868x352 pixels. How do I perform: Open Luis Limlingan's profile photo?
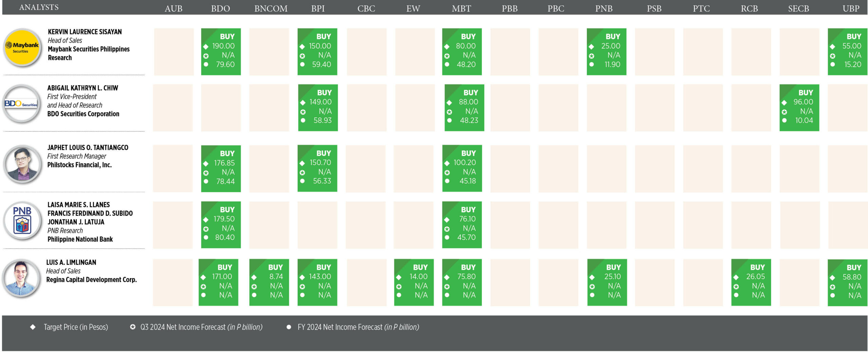point(21,278)
